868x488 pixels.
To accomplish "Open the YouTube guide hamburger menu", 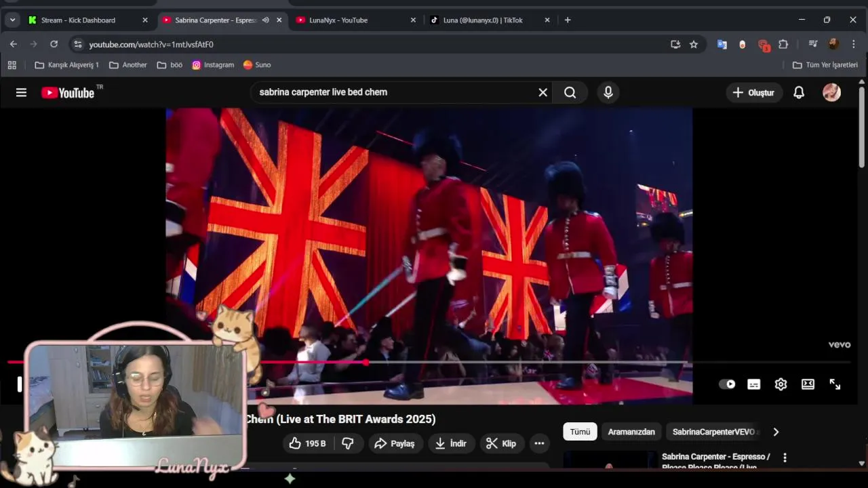I will 21,93.
